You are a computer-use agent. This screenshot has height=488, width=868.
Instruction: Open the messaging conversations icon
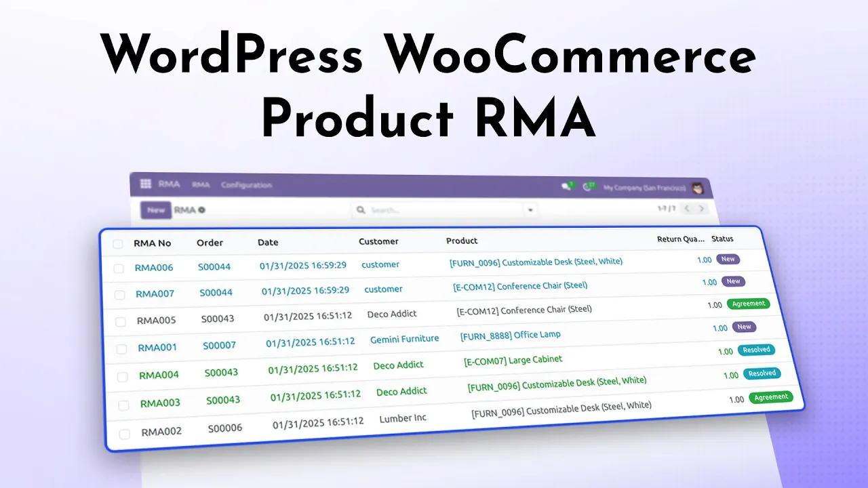coord(566,185)
